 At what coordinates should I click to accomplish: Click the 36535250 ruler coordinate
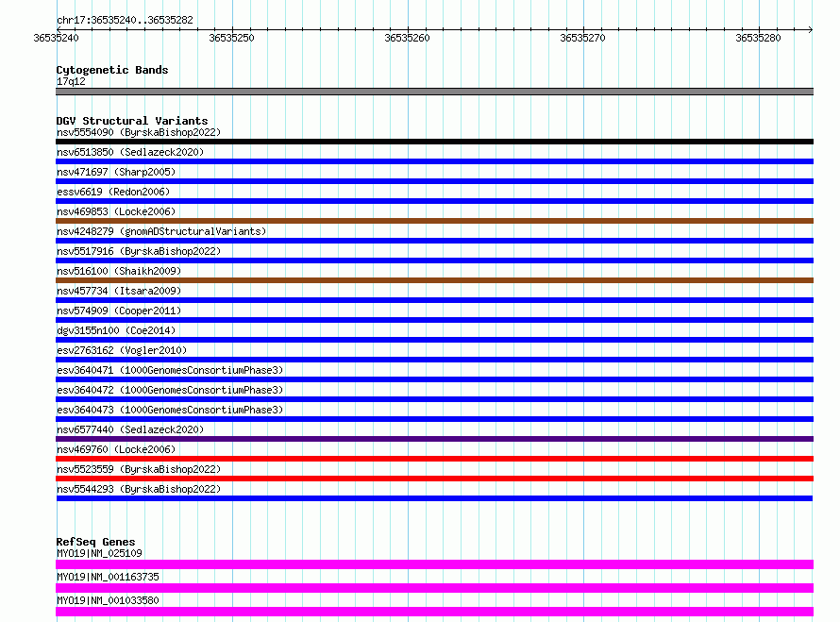[231, 38]
